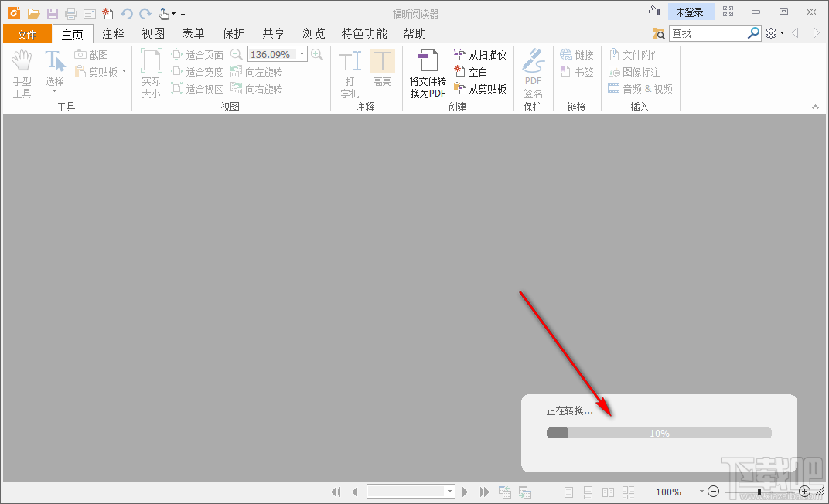
Task: Open the 文件 menu
Action: pyautogui.click(x=27, y=33)
